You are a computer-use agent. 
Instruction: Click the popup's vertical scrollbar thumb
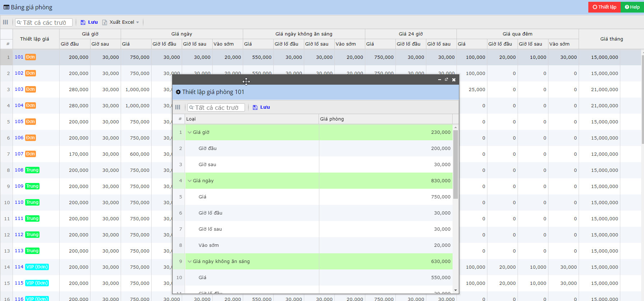455,164
